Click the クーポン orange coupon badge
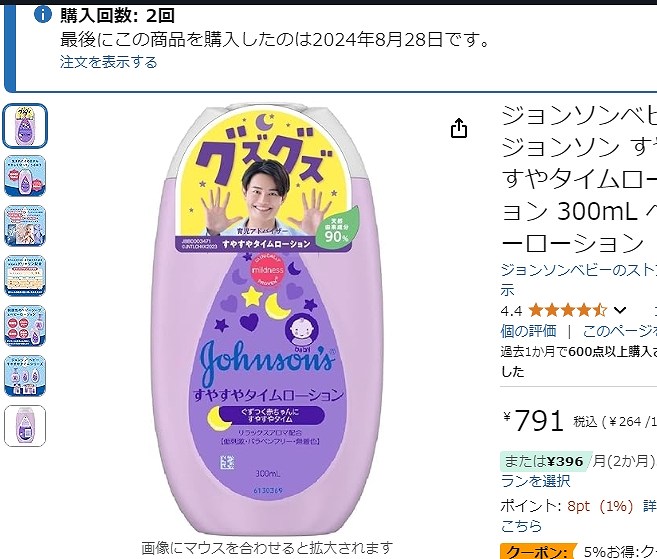The height and width of the screenshot is (559, 657). 538,551
